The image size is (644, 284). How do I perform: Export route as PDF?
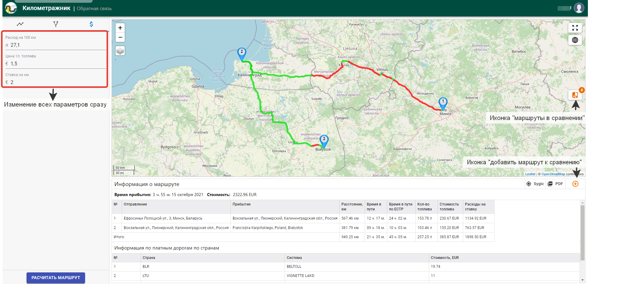tap(556, 184)
